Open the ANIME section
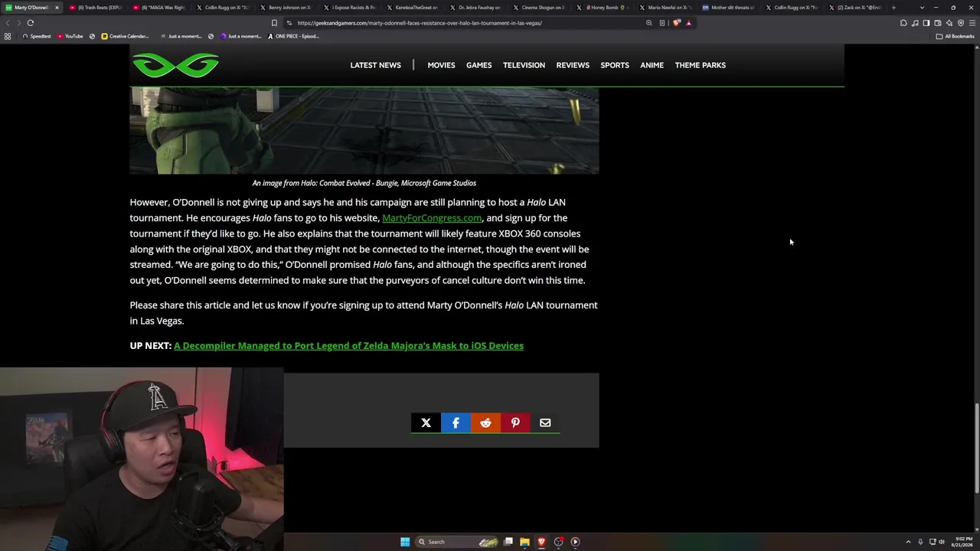 click(x=652, y=65)
